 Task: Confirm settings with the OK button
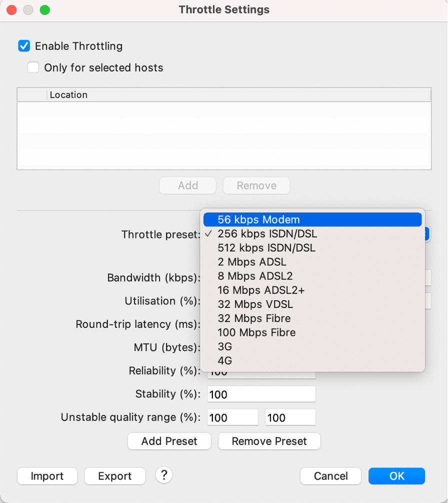click(x=396, y=476)
